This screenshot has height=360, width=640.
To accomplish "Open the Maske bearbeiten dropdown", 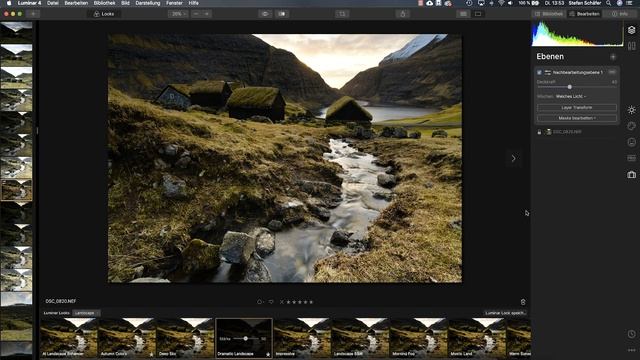I will 577,118.
